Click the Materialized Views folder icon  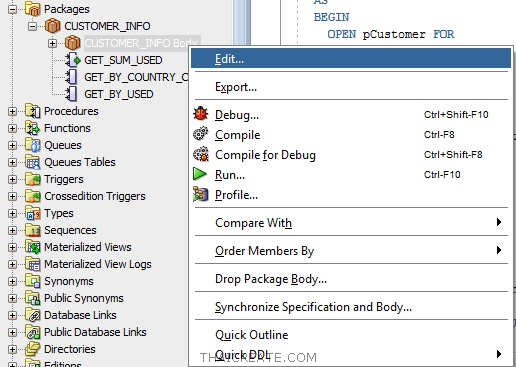[x=33, y=247]
